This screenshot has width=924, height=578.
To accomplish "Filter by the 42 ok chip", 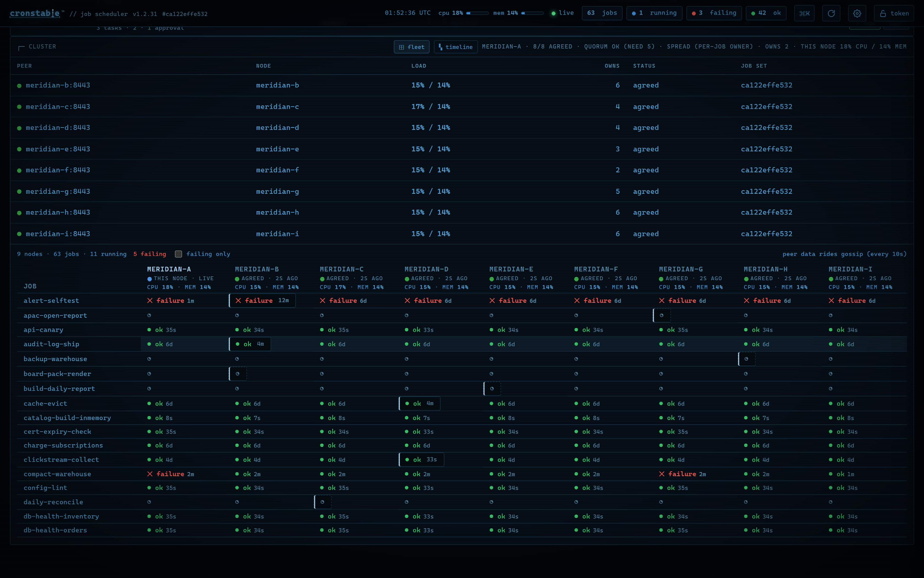I will [766, 13].
